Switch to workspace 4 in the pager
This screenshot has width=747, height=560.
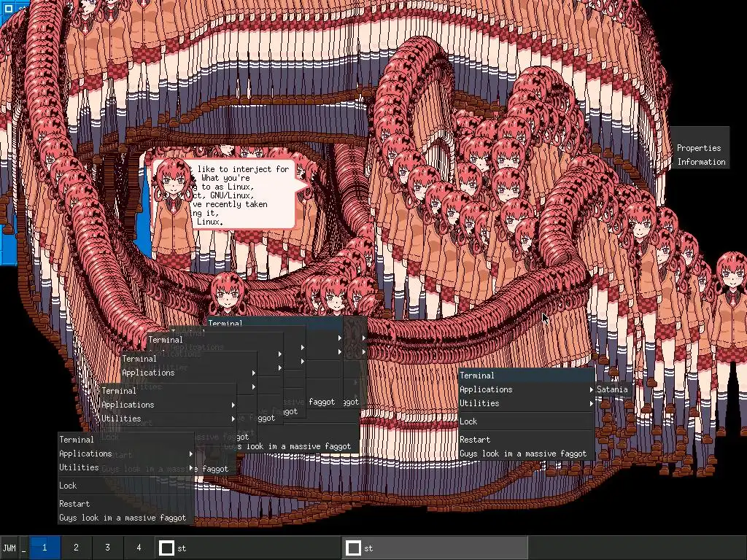139,548
